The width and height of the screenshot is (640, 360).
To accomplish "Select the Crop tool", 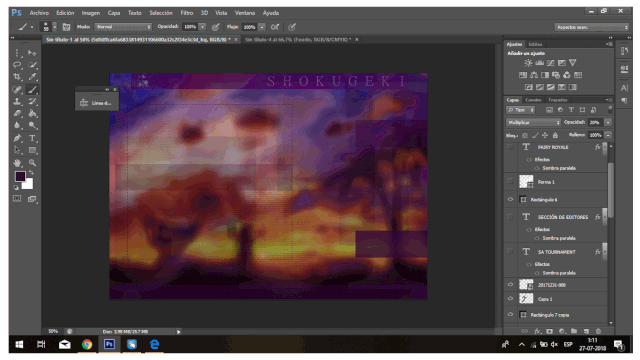I will (17, 77).
